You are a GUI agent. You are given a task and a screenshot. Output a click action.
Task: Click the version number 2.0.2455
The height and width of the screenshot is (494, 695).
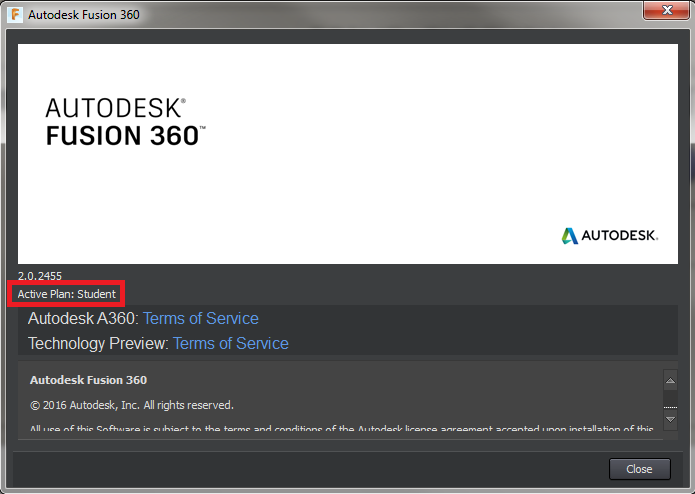click(x=39, y=276)
